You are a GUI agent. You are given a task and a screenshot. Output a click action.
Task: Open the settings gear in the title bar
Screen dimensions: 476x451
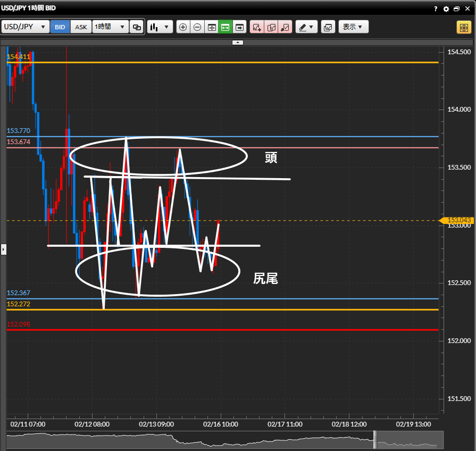446,9
